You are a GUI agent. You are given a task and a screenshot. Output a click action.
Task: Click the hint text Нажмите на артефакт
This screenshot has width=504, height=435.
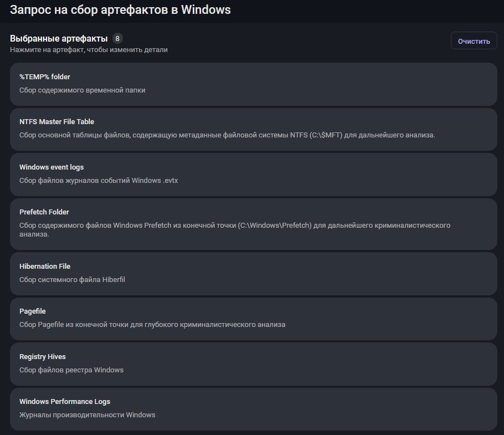(89, 50)
